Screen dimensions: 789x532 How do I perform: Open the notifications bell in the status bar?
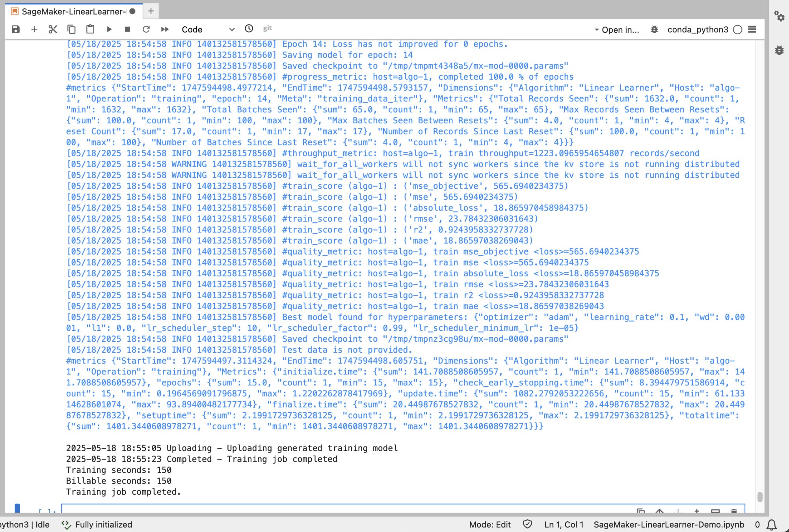pyautogui.click(x=771, y=525)
